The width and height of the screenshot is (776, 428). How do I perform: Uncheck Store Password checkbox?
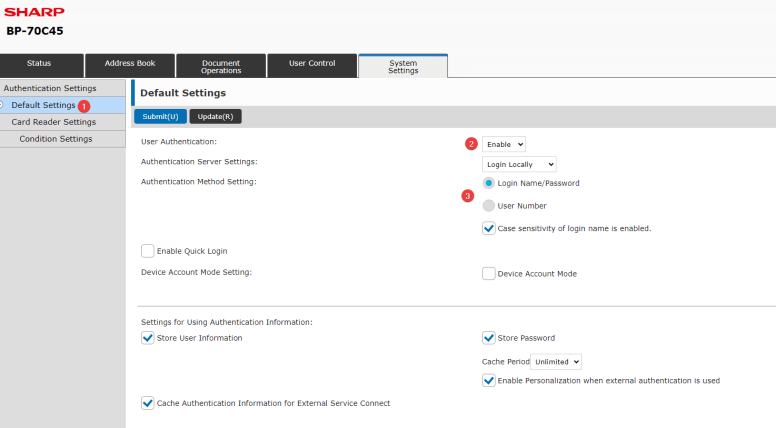(x=489, y=338)
